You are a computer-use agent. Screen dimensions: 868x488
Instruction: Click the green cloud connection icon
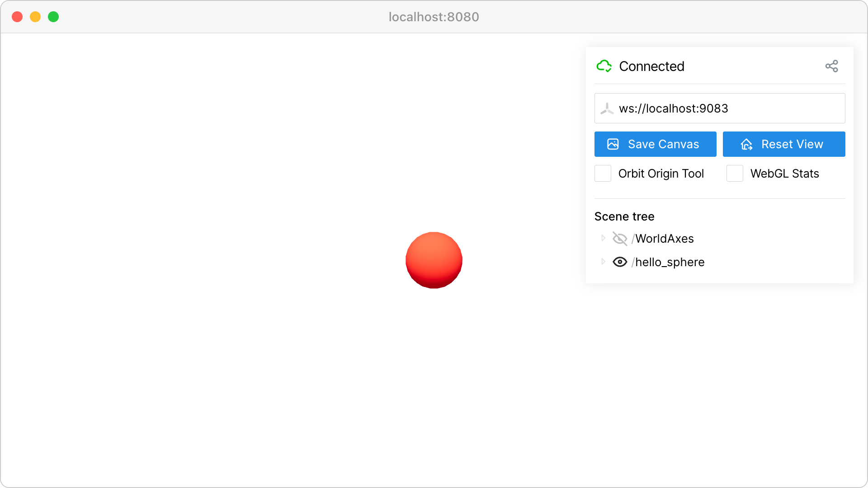604,66
